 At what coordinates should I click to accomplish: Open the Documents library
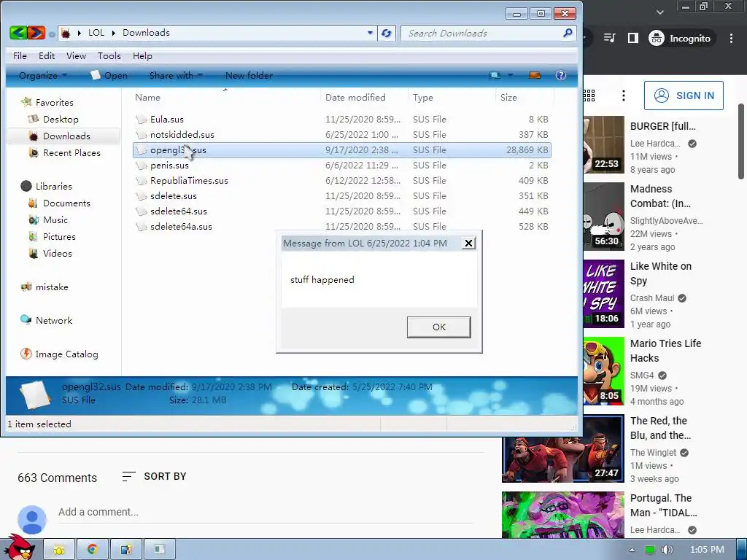click(66, 203)
